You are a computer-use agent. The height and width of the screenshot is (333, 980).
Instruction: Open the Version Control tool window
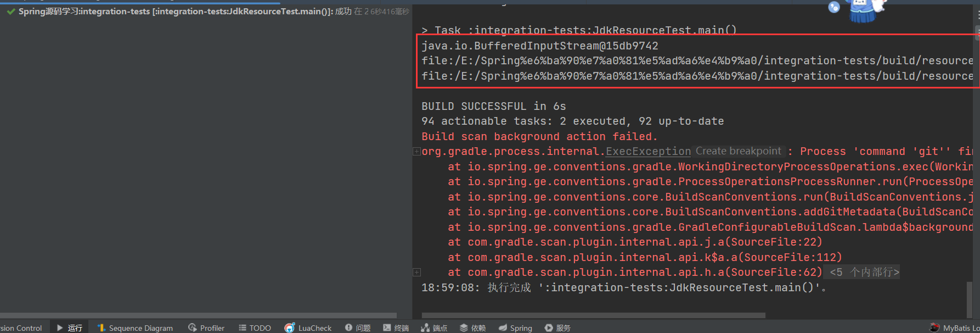[21, 328]
